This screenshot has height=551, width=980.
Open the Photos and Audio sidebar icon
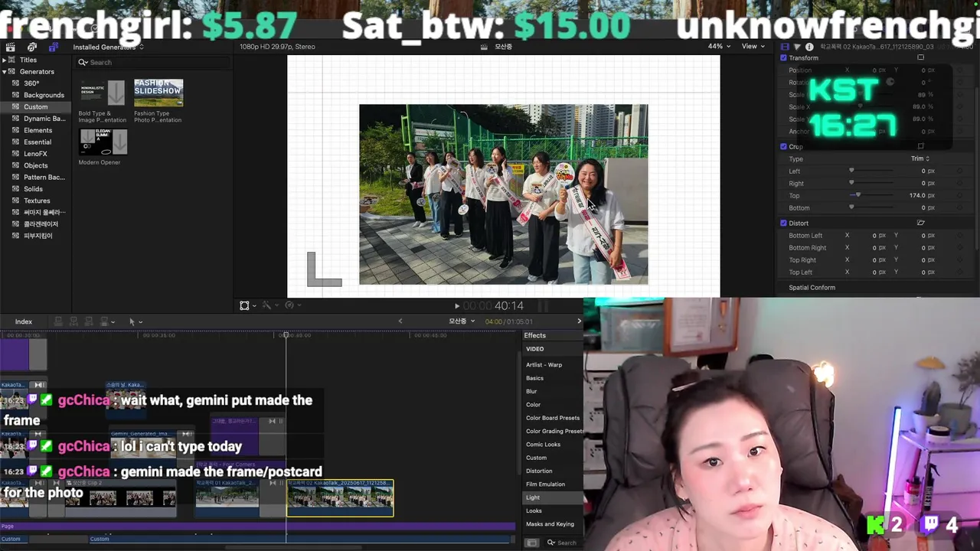(x=31, y=47)
